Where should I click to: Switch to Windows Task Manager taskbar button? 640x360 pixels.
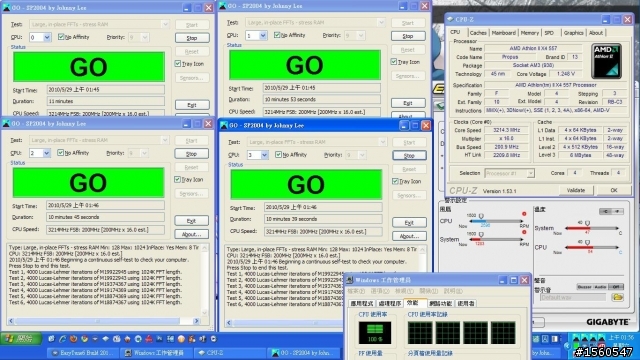pos(155,353)
